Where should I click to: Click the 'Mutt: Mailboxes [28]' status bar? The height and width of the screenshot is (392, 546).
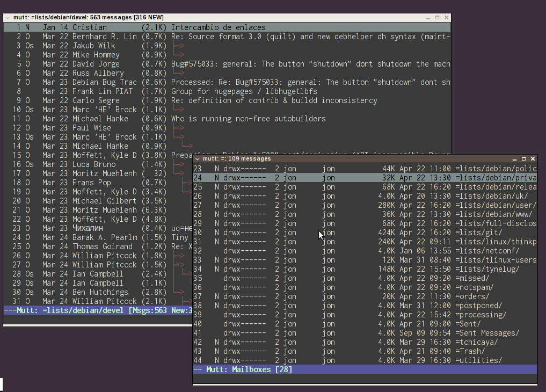coord(249,369)
